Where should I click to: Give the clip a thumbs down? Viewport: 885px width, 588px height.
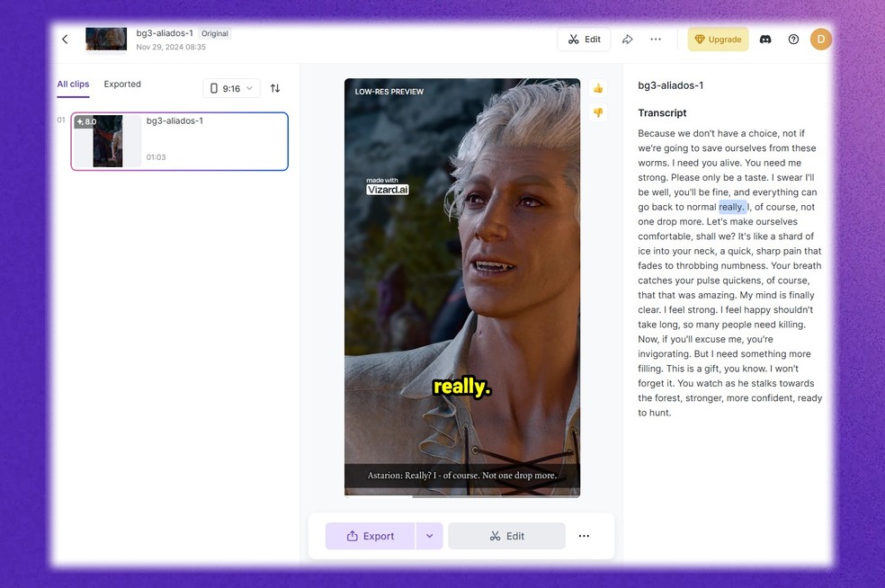pyautogui.click(x=598, y=113)
